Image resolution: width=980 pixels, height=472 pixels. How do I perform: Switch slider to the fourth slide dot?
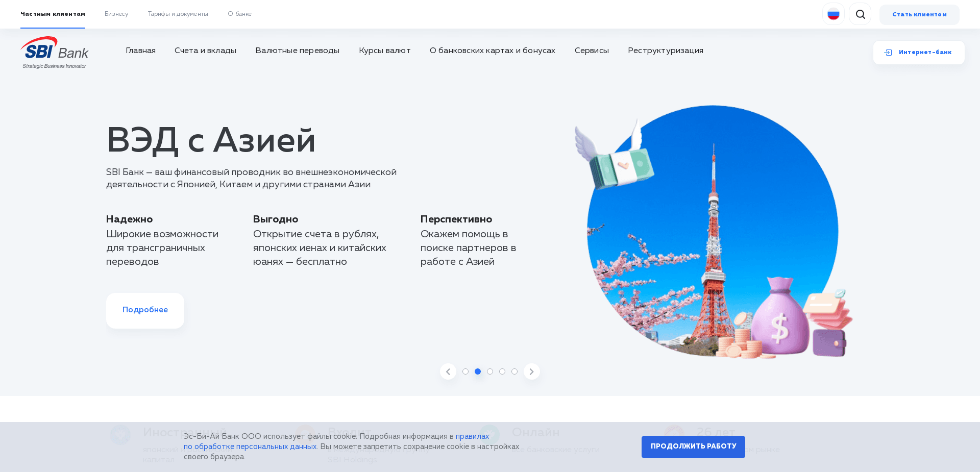pyautogui.click(x=502, y=371)
